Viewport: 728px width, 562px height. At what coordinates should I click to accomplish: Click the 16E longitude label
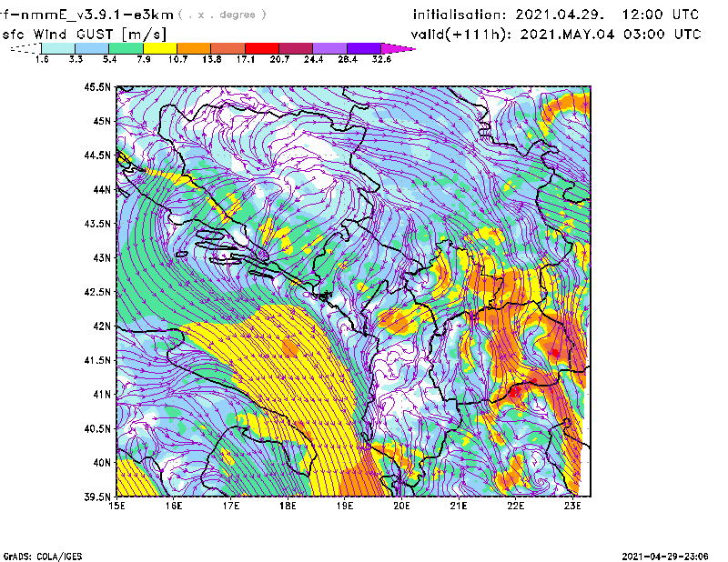tap(174, 506)
